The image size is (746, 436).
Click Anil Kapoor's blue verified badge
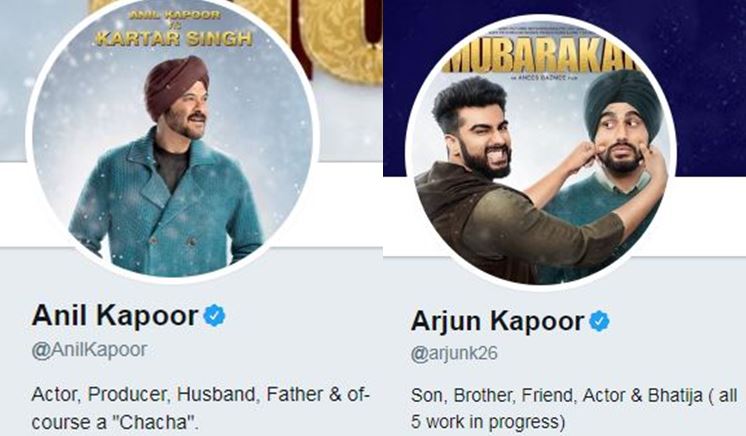point(215,316)
